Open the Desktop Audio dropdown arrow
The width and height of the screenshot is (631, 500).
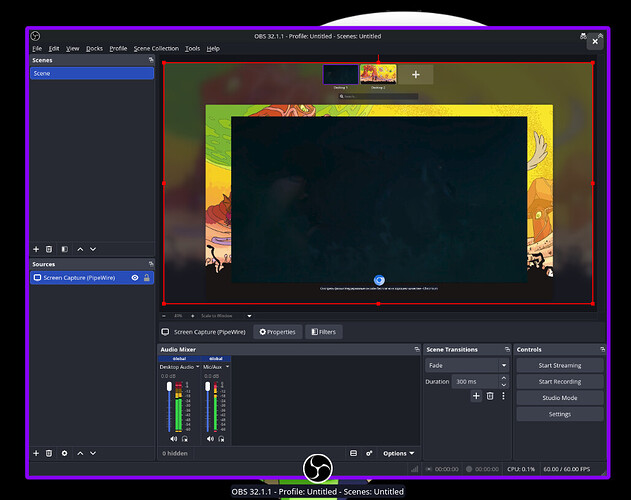coord(198,366)
